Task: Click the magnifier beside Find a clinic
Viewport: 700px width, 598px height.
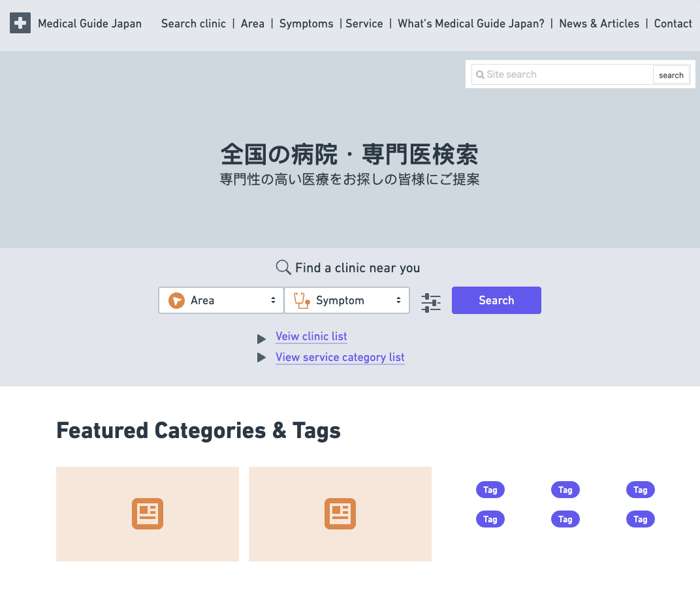Action: (x=283, y=268)
